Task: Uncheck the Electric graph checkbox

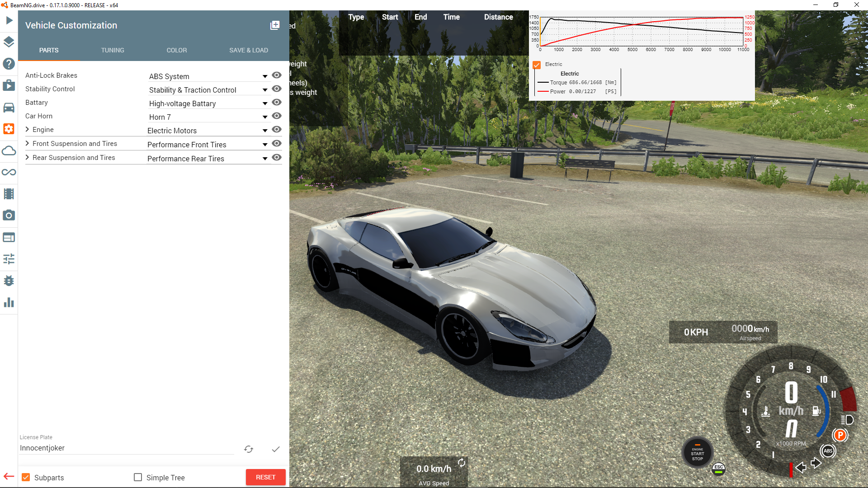Action: point(537,65)
